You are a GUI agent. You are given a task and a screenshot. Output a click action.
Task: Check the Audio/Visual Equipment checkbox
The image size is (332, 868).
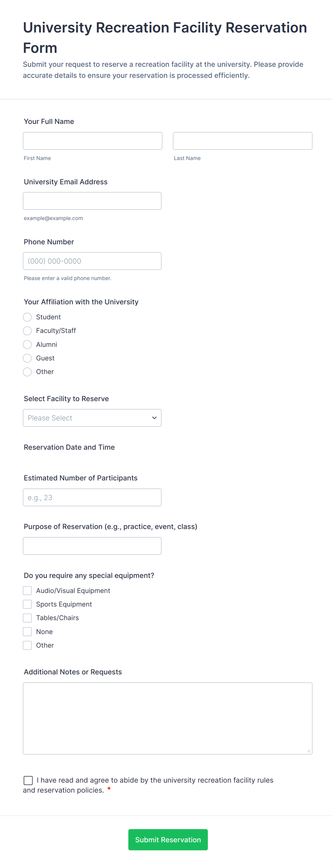coord(27,590)
